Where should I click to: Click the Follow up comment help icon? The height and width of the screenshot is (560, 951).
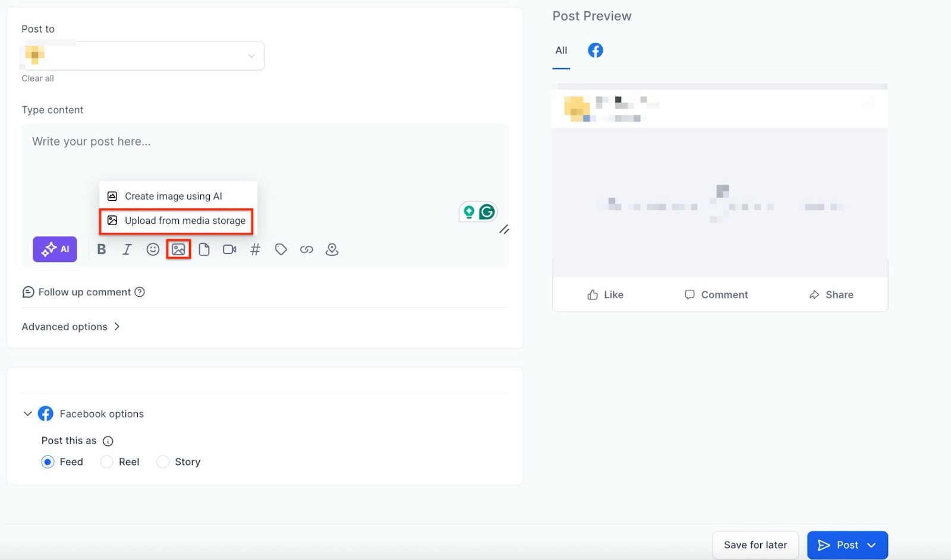pos(140,292)
